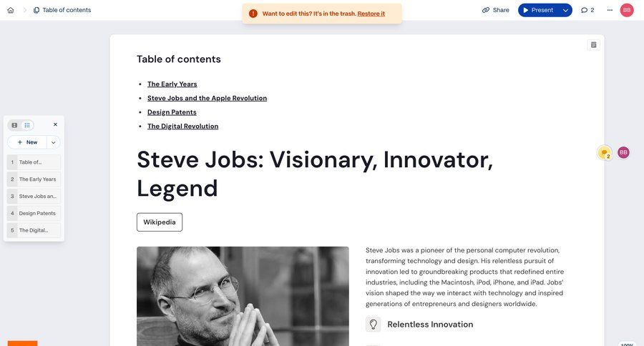Click the Share button

coord(495,10)
